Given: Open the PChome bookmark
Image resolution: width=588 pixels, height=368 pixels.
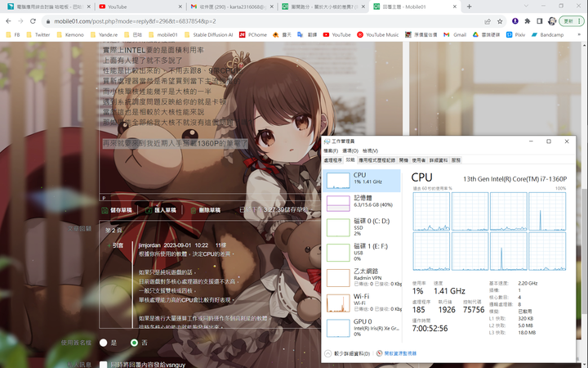Looking at the screenshot, I should [253, 34].
